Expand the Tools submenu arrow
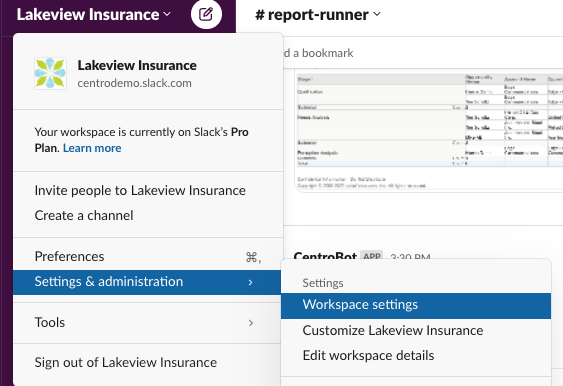563x386 pixels. click(251, 323)
